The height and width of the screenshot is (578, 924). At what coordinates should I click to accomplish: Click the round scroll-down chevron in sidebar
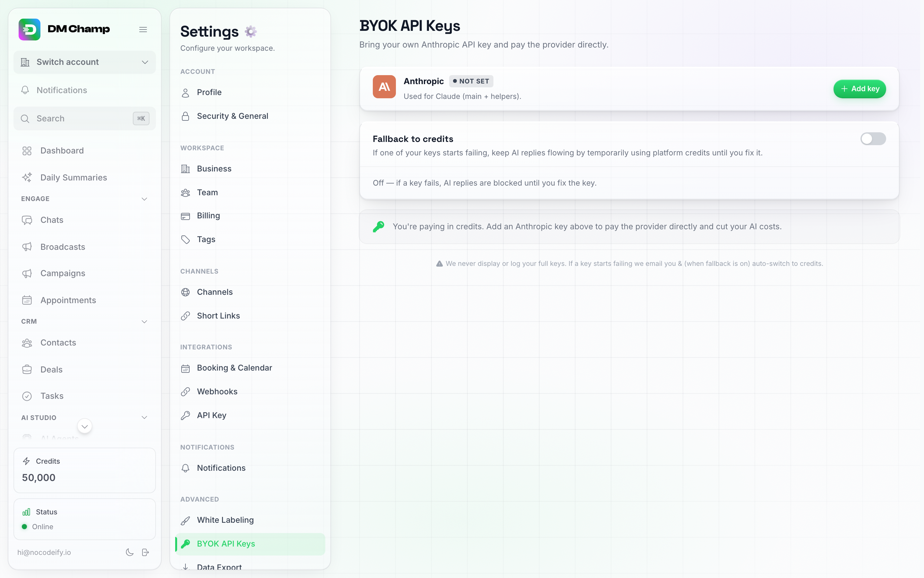[85, 426]
